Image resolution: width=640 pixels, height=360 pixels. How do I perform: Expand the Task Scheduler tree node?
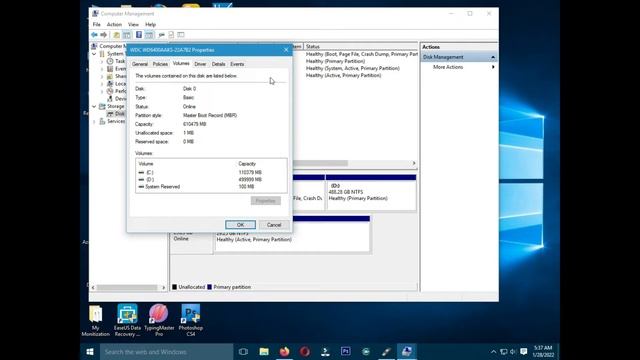[x=102, y=61]
